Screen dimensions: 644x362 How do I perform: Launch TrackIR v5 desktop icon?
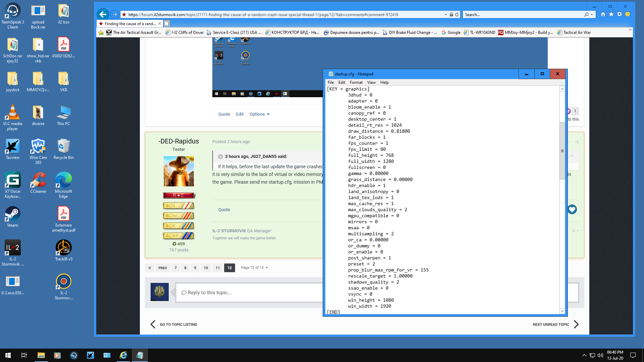point(64,251)
